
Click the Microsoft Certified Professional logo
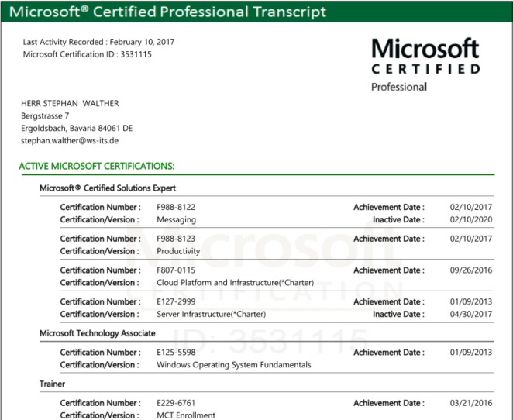coord(425,64)
